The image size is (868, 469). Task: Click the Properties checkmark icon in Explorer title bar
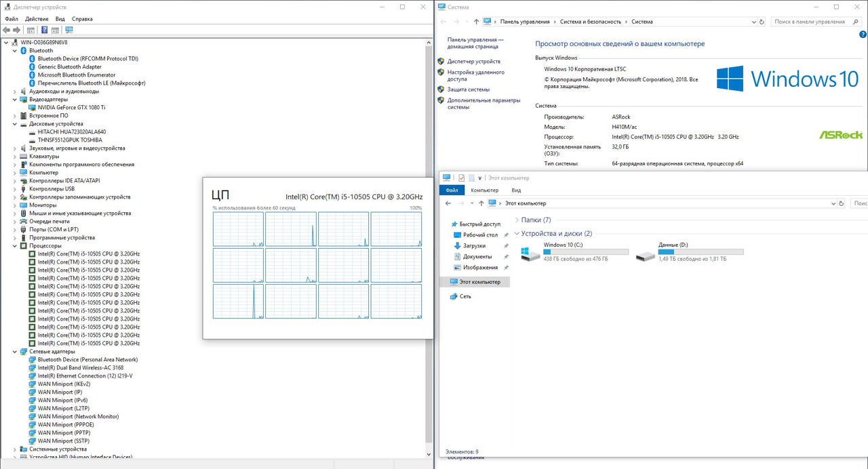tap(461, 178)
